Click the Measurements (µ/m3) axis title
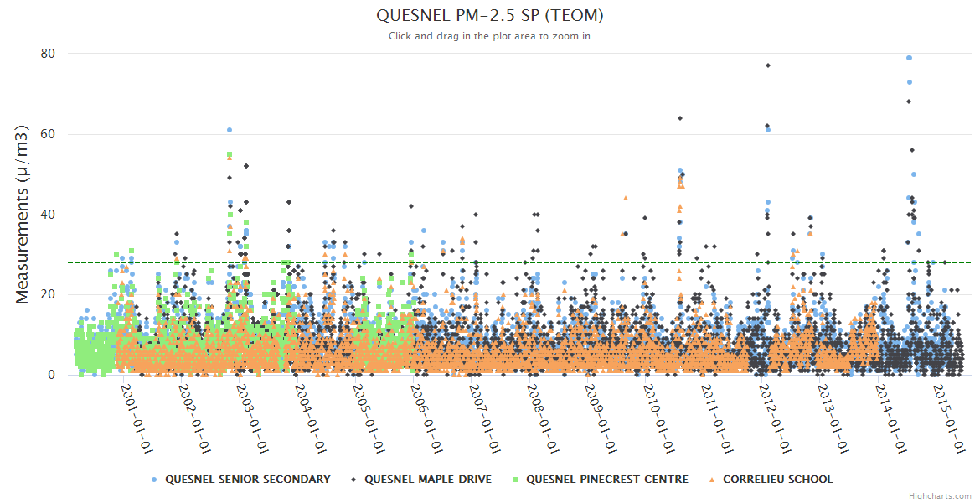Viewport: 980px width, 503px height. click(23, 214)
